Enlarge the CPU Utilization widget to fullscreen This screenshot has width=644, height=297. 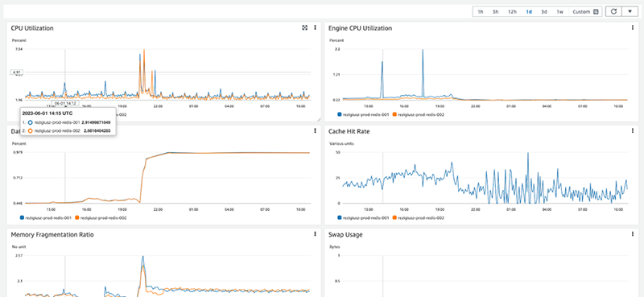[305, 27]
